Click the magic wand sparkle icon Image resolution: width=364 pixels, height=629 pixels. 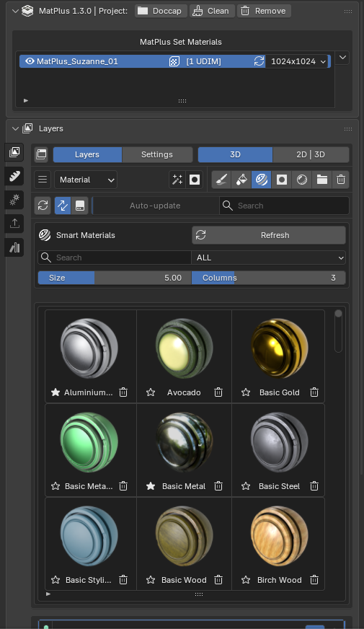tap(177, 180)
